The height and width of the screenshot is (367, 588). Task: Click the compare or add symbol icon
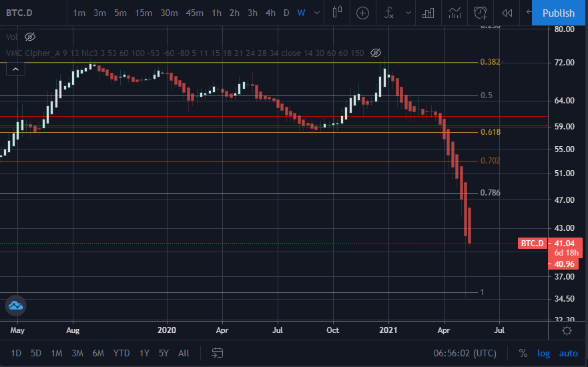pos(362,13)
